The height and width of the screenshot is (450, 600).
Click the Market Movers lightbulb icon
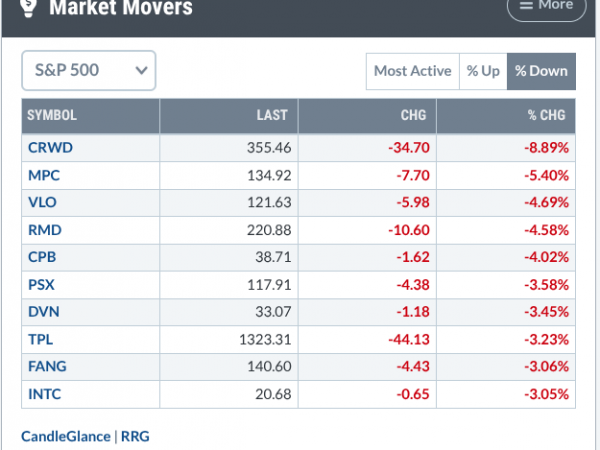point(28,8)
